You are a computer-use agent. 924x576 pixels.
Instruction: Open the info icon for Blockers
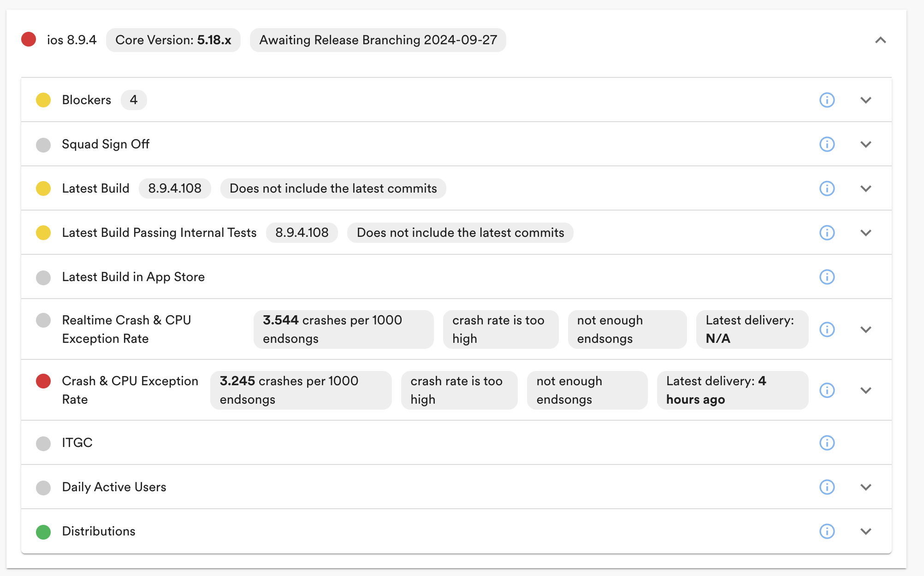pyautogui.click(x=827, y=100)
